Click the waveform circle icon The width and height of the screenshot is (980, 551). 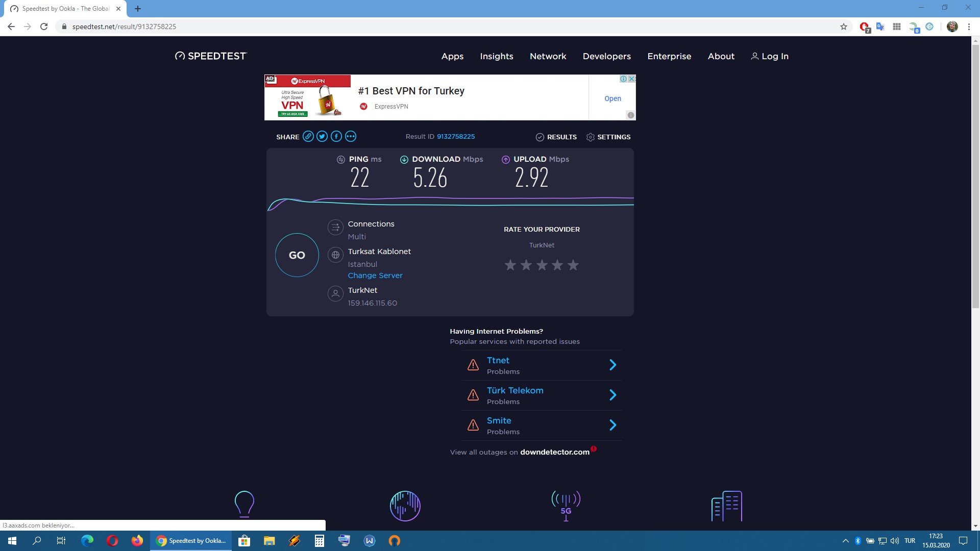(405, 506)
